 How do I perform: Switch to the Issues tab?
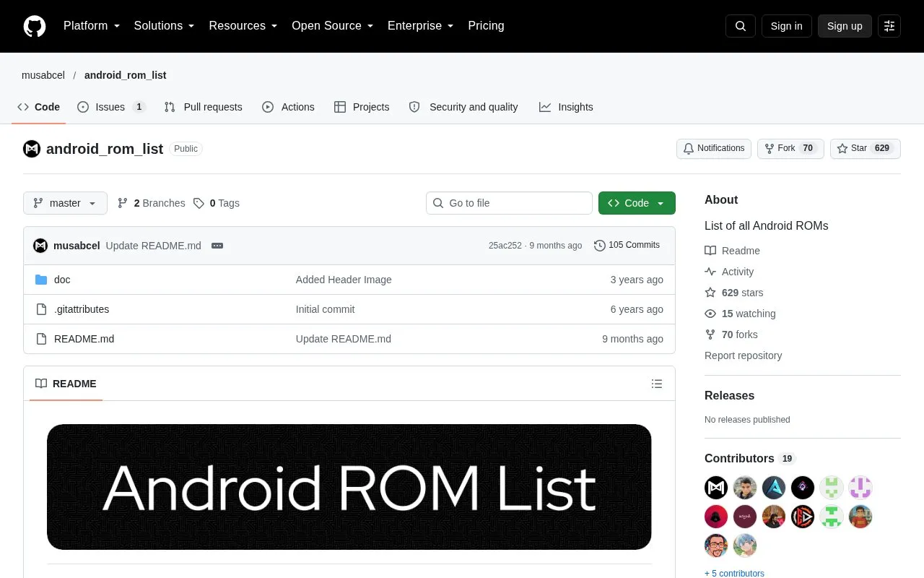tap(111, 107)
